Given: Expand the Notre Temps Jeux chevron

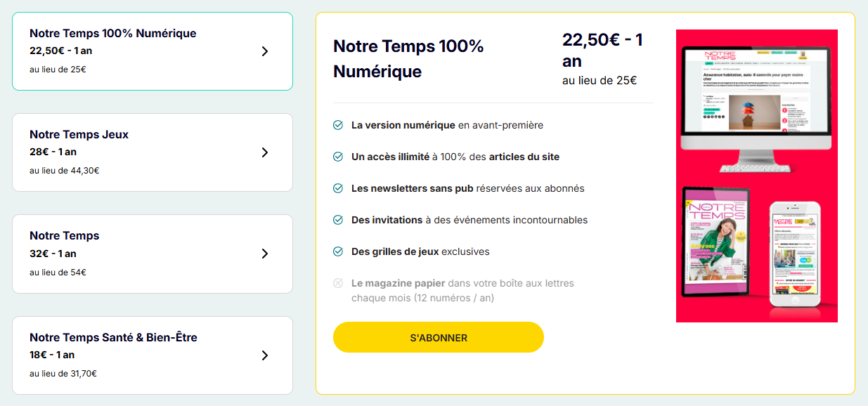Looking at the screenshot, I should pos(265,152).
